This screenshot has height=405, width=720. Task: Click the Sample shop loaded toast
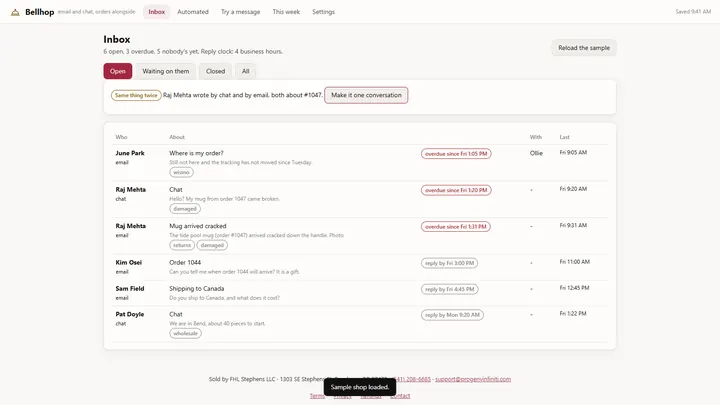point(360,387)
